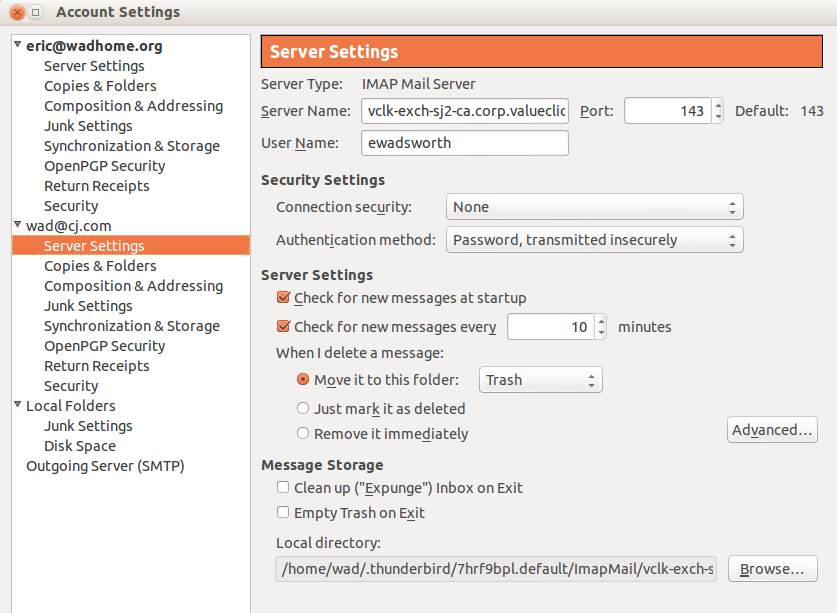Open Outgoing Server (SMTP) settings
Viewport: 837px width, 613px height.
[x=105, y=466]
